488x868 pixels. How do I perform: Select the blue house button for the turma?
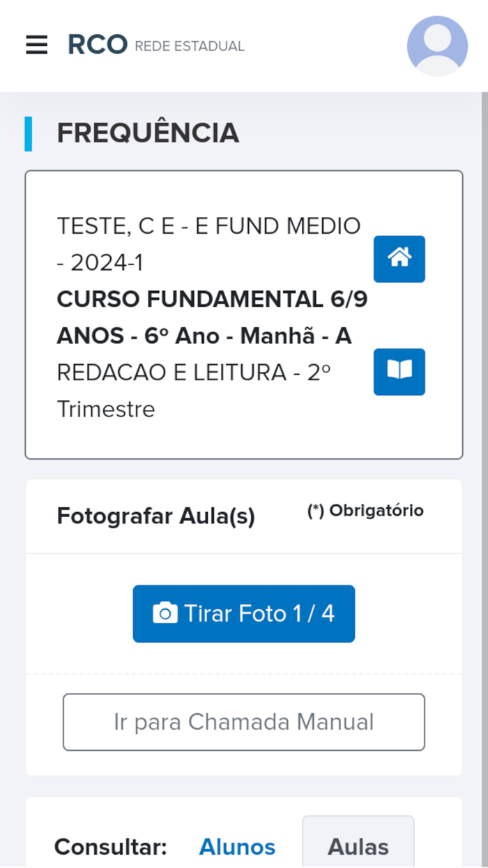click(399, 259)
